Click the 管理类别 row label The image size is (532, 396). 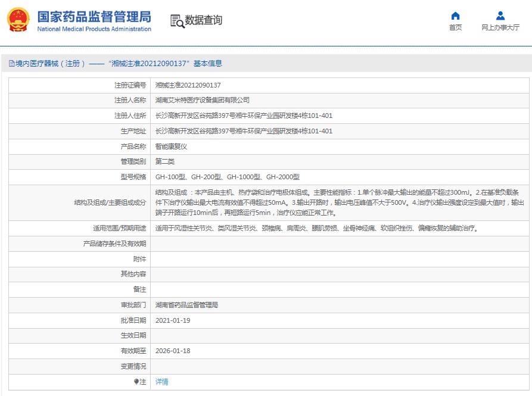tap(133, 162)
